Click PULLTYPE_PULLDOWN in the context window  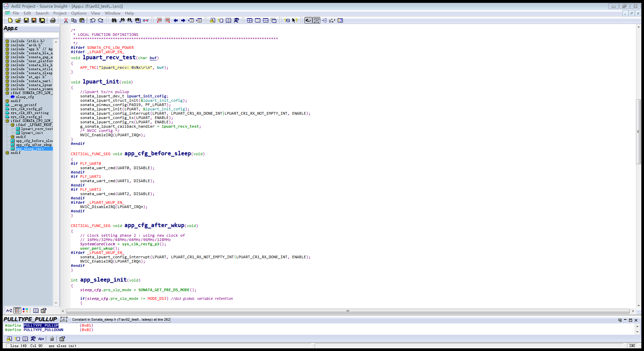[x=43, y=330]
